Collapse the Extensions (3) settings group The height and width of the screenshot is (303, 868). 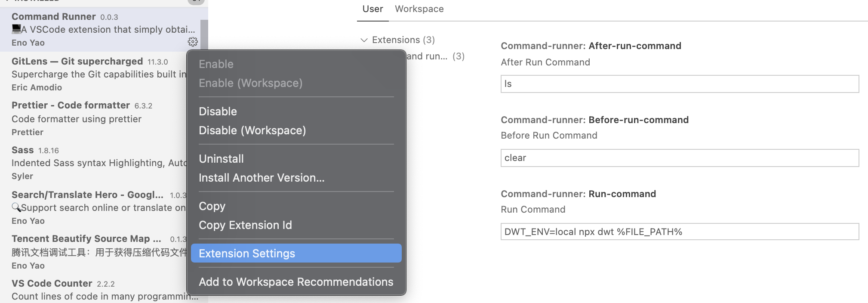click(364, 40)
